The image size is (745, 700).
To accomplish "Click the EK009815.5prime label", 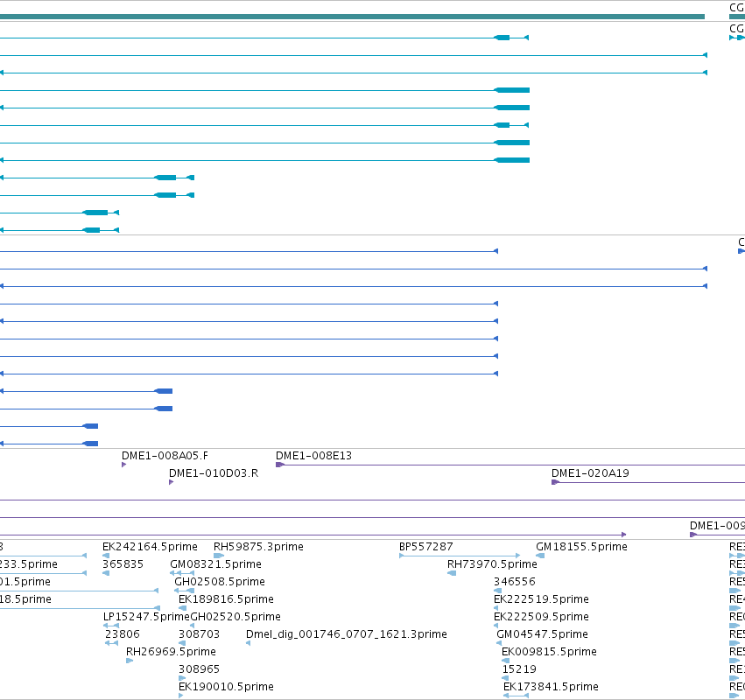I will [x=549, y=652].
